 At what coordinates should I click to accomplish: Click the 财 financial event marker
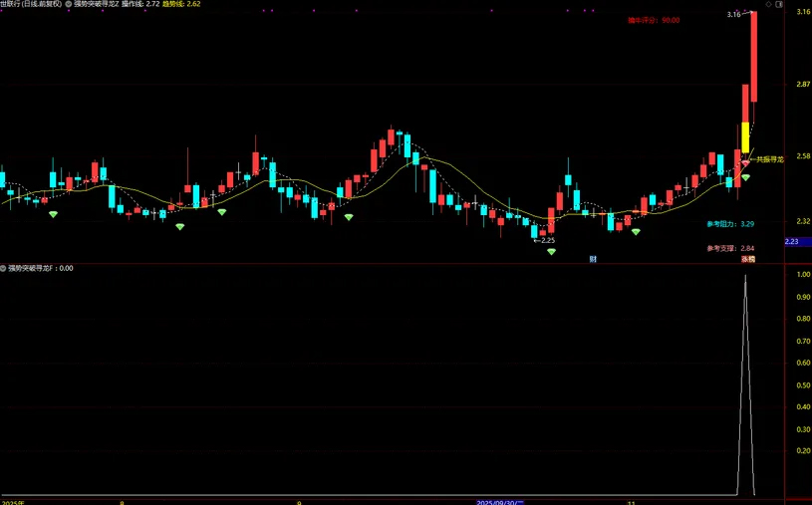pos(593,259)
